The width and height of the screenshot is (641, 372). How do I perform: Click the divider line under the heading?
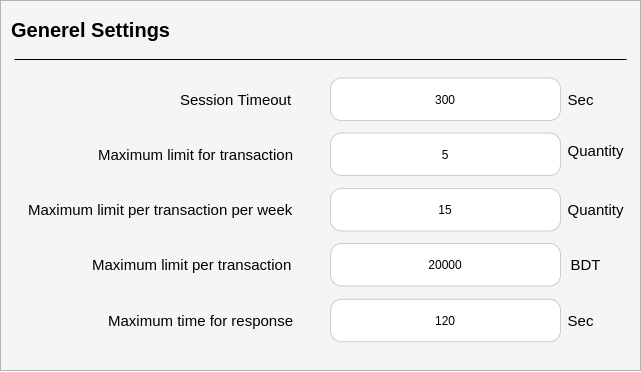[320, 60]
